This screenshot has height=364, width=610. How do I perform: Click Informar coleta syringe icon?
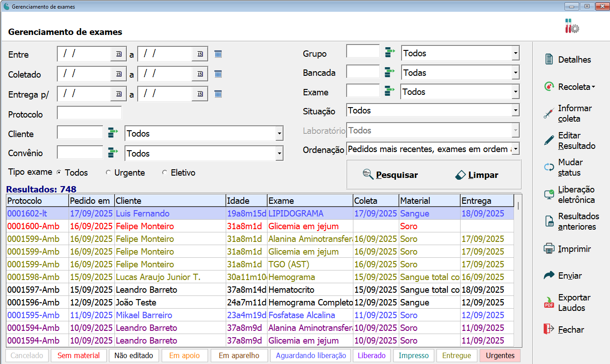pyautogui.click(x=549, y=113)
